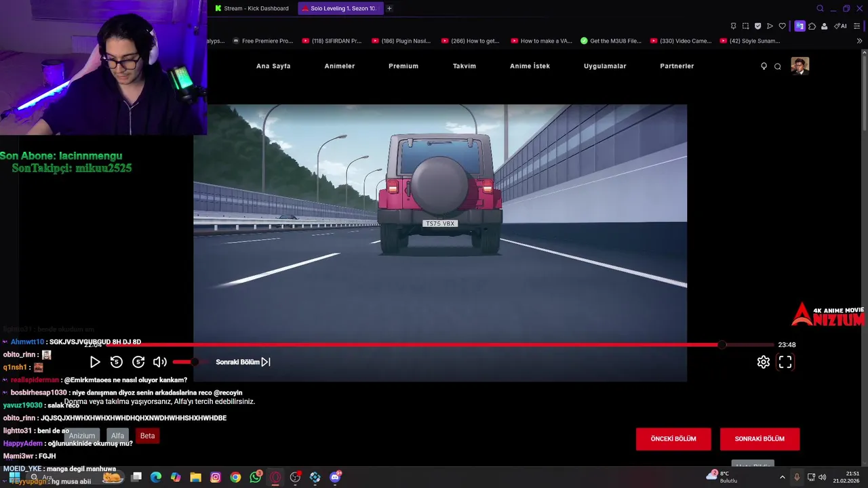Open the AI assistant toolbar button

click(x=840, y=26)
